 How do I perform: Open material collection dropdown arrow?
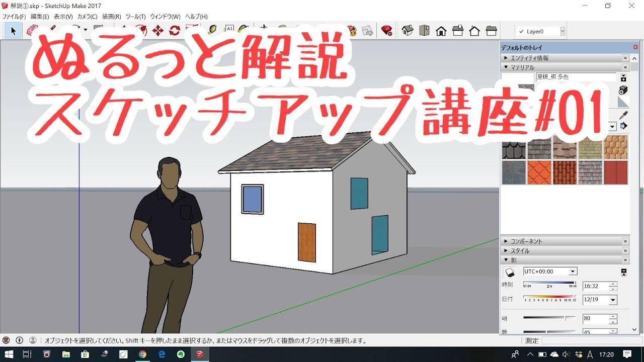point(612,126)
